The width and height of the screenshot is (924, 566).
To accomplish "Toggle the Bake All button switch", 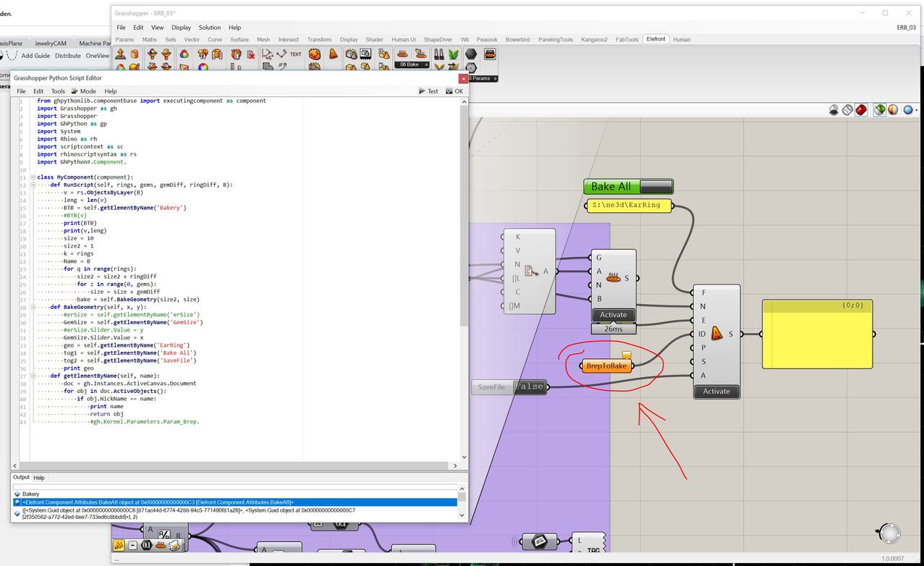I will pyautogui.click(x=656, y=187).
